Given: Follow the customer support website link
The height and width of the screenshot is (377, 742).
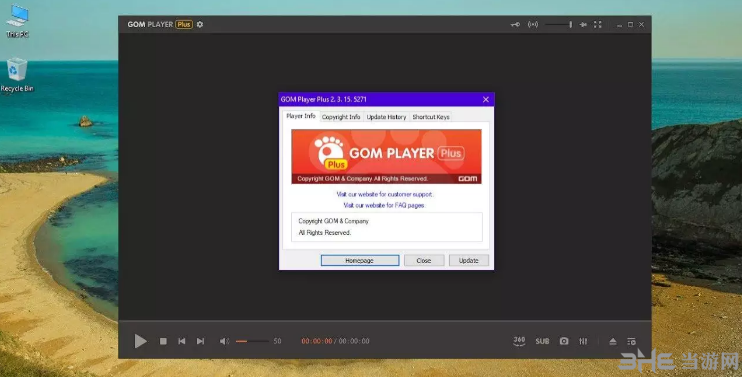Looking at the screenshot, I should click(x=385, y=194).
